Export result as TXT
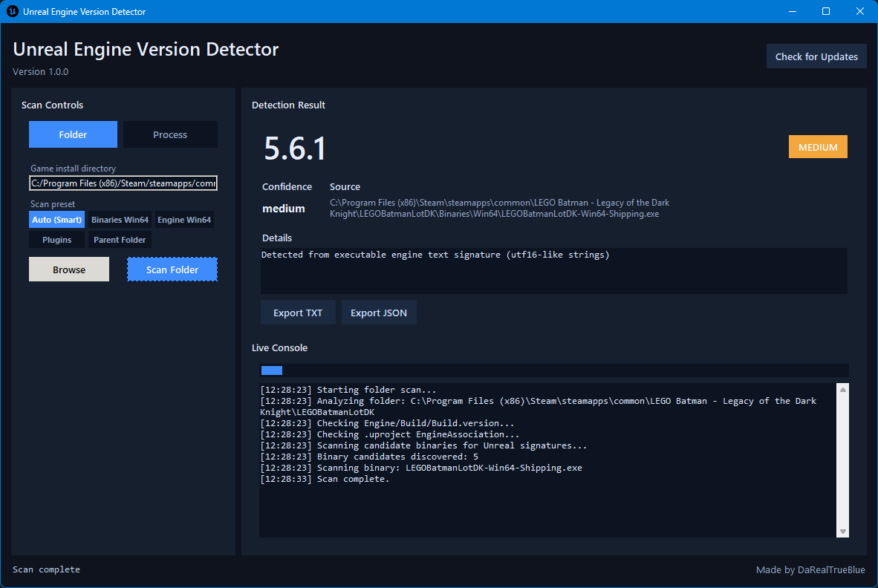The width and height of the screenshot is (878, 588). point(298,313)
